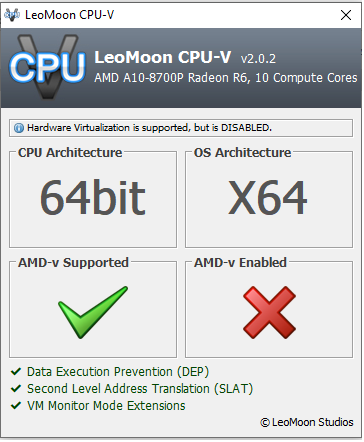
Task: Click the checkmark beside Data Execution Prevention
Action: pyautogui.click(x=16, y=371)
